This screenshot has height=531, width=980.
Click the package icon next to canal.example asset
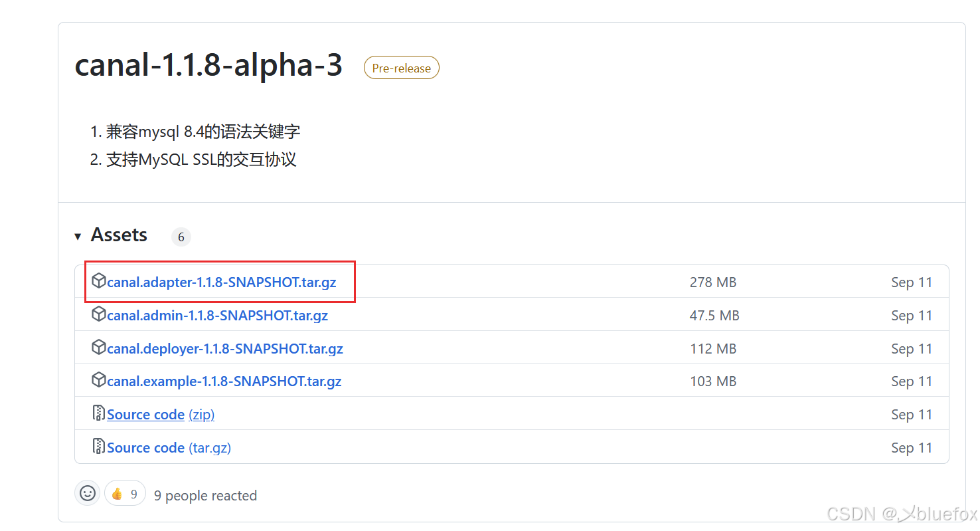pyautogui.click(x=98, y=381)
